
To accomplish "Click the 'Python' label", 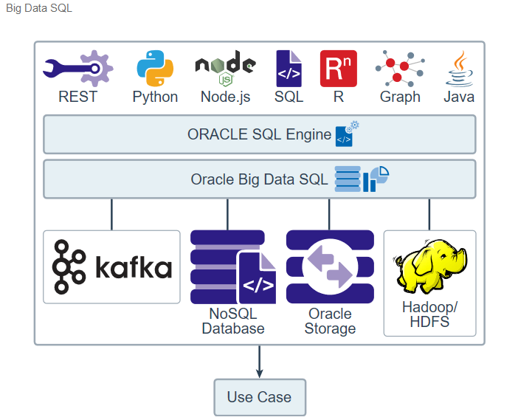I will (x=155, y=97).
